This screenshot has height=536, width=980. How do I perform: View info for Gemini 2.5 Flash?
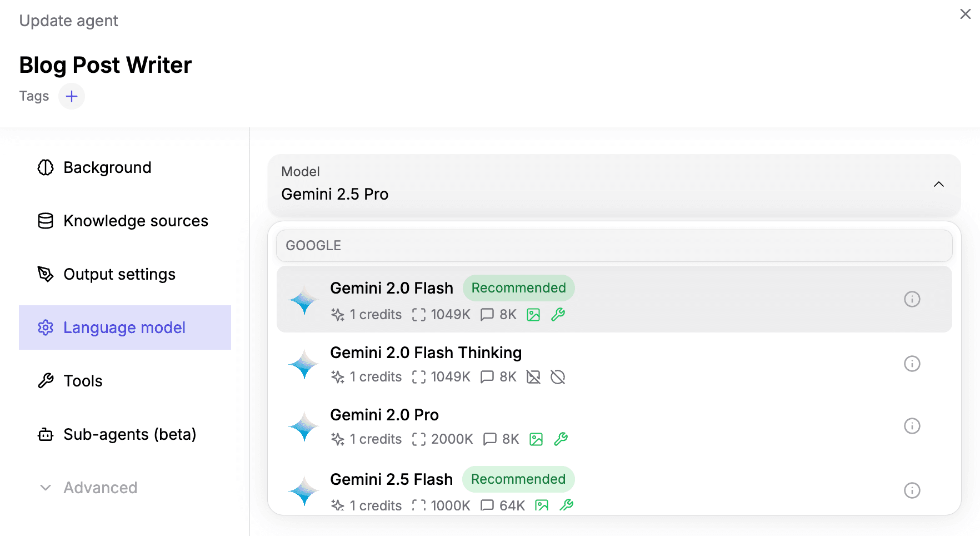click(x=912, y=490)
